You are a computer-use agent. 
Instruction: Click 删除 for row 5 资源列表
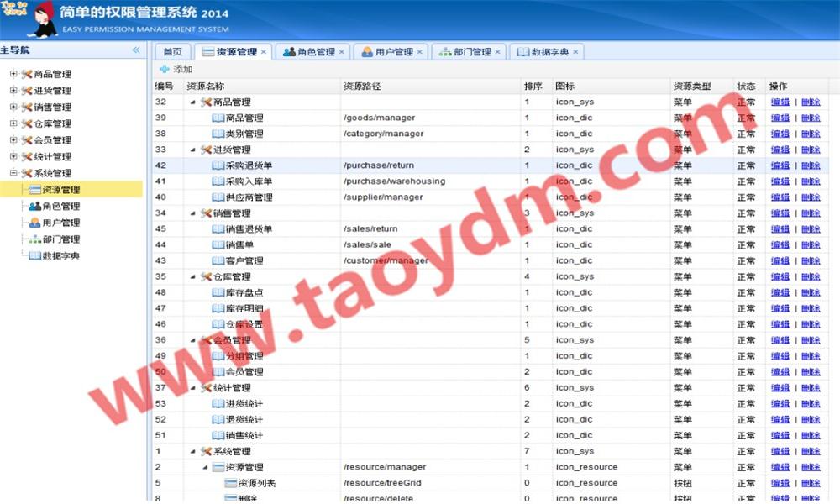click(811, 483)
